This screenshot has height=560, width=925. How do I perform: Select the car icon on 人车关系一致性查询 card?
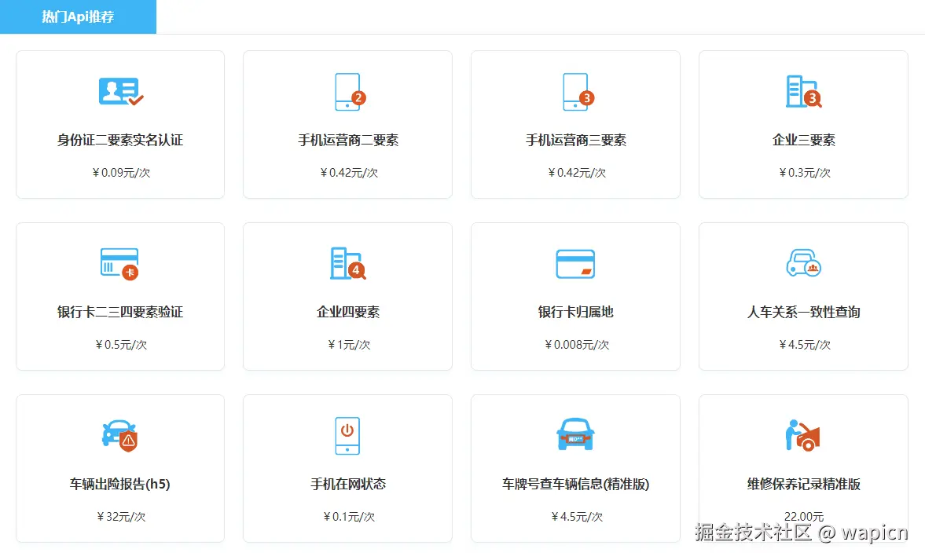click(x=802, y=262)
